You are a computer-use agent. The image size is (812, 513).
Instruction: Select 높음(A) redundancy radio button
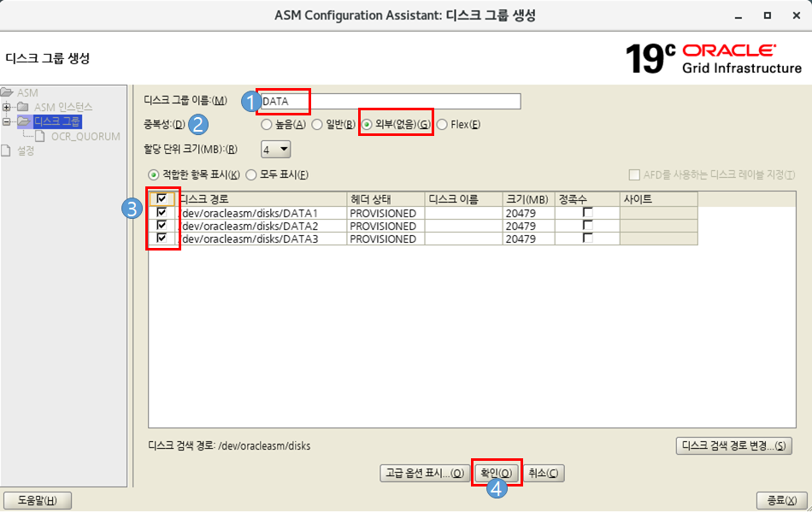267,124
